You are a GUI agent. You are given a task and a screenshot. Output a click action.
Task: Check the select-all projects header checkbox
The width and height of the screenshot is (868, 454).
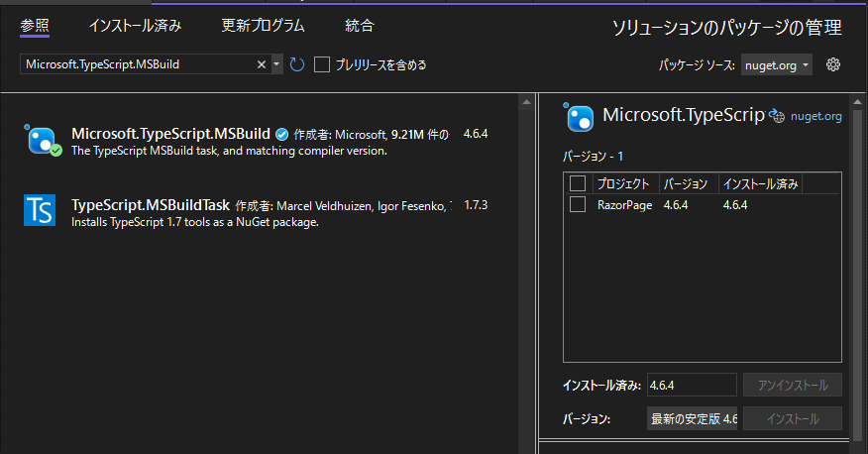[578, 183]
